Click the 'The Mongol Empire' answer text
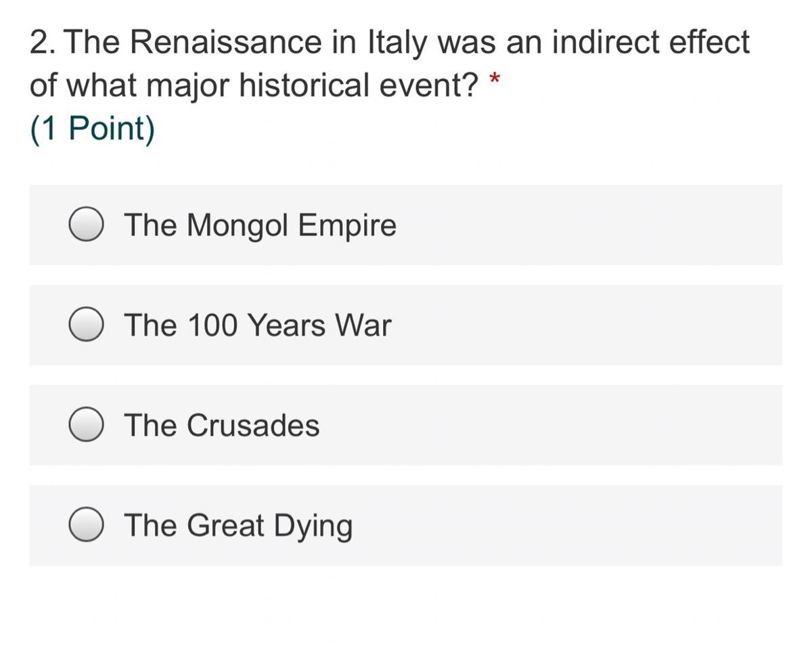Viewport: 812px width, 655px height. click(x=260, y=225)
